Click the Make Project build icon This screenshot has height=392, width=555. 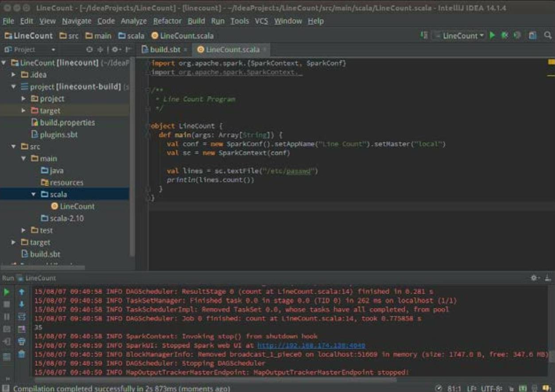point(424,36)
